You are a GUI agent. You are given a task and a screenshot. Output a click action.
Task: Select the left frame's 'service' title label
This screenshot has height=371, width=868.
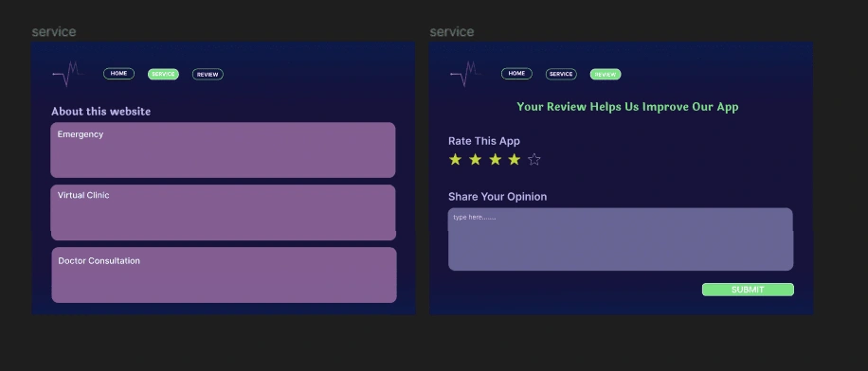click(x=54, y=32)
